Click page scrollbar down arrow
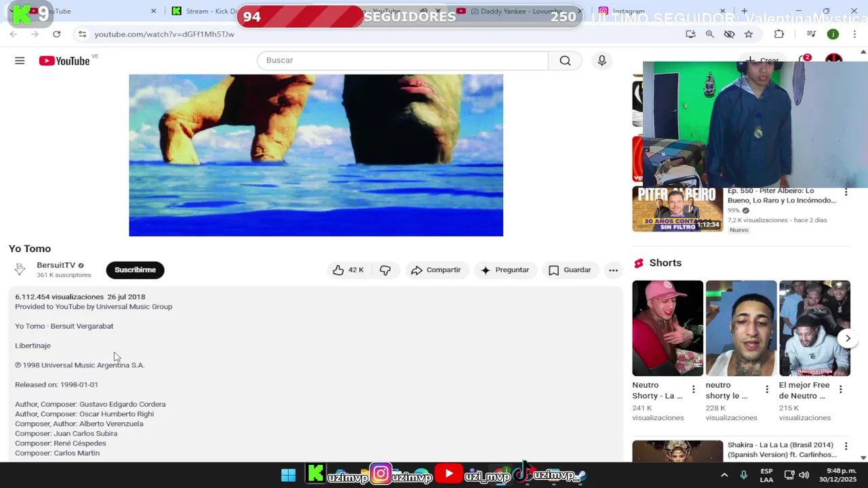 (x=863, y=458)
